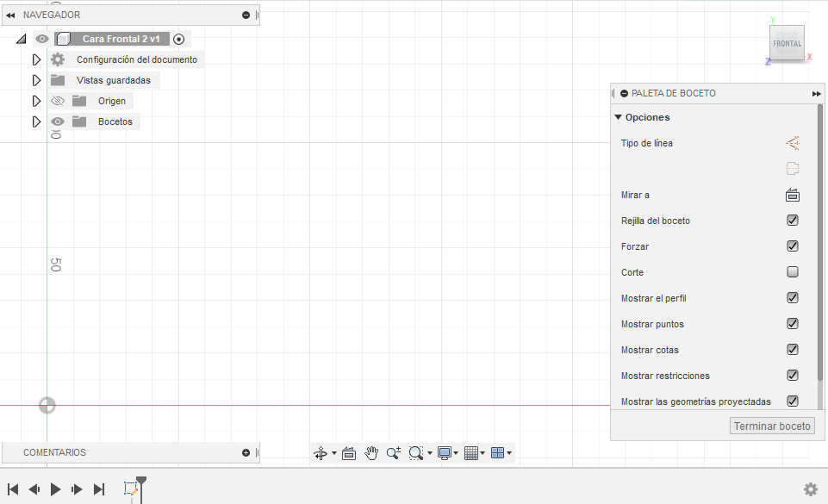Open the Grid and snaps dropdown arrow

pos(482,453)
